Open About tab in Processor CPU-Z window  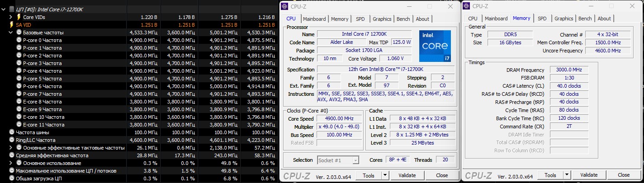pos(422,19)
